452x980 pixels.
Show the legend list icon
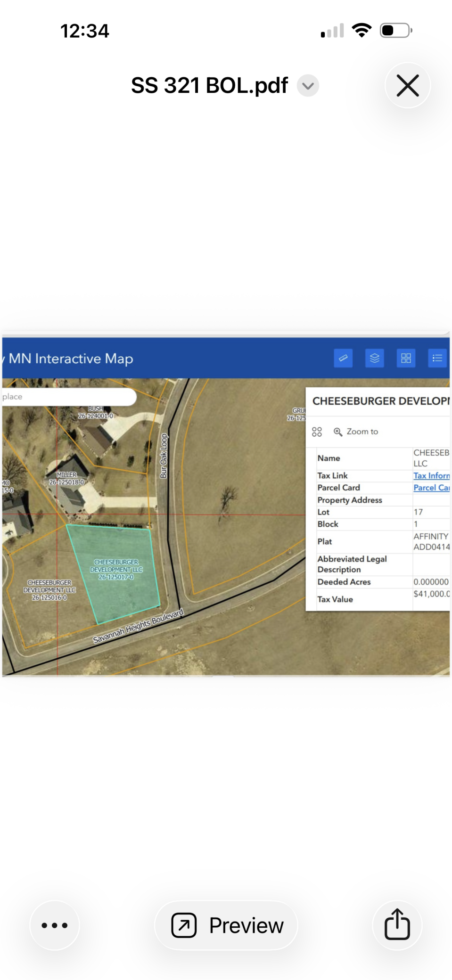(437, 358)
